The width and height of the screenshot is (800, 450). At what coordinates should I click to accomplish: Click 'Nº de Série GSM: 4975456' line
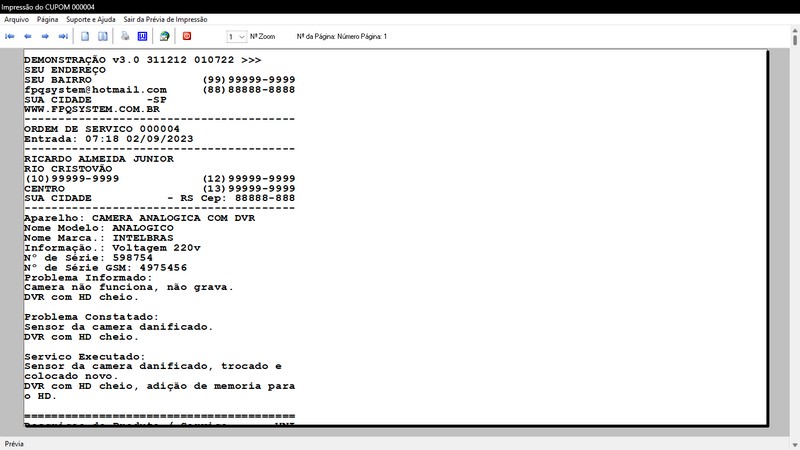105,268
